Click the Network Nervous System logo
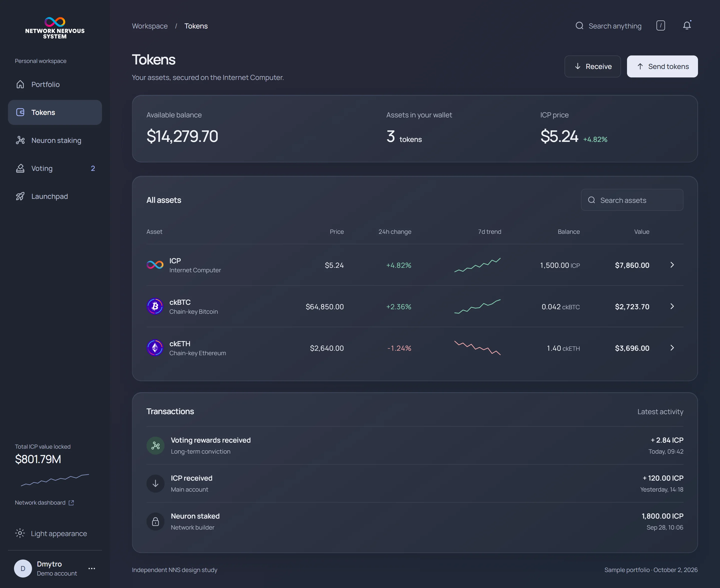This screenshot has width=720, height=588. pyautogui.click(x=55, y=28)
